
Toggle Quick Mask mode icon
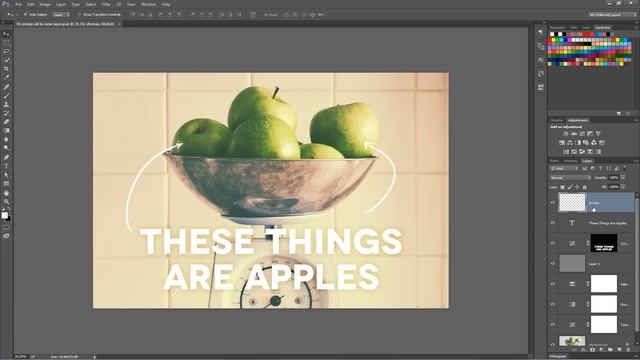(x=6, y=227)
